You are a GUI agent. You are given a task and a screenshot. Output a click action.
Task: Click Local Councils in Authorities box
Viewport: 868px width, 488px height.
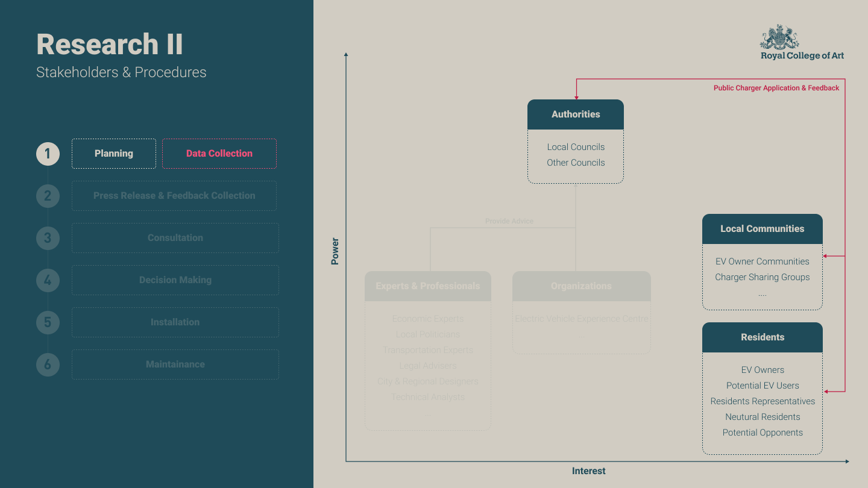[x=576, y=147]
